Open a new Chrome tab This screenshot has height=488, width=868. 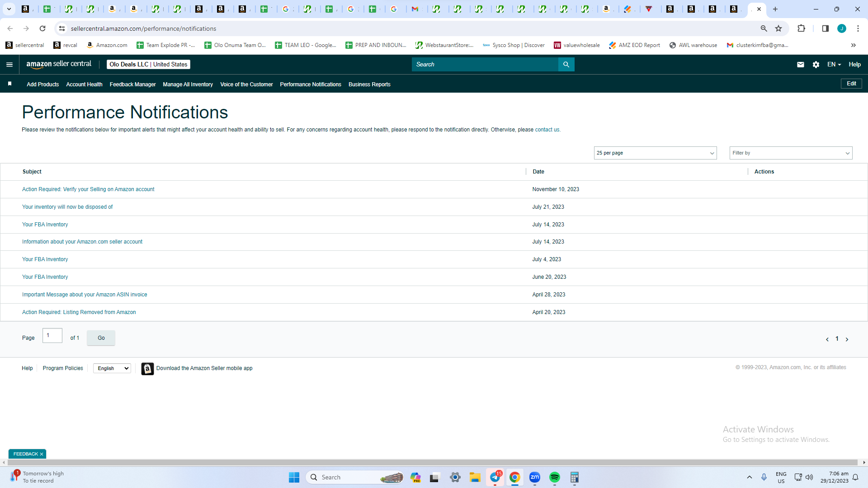click(775, 9)
